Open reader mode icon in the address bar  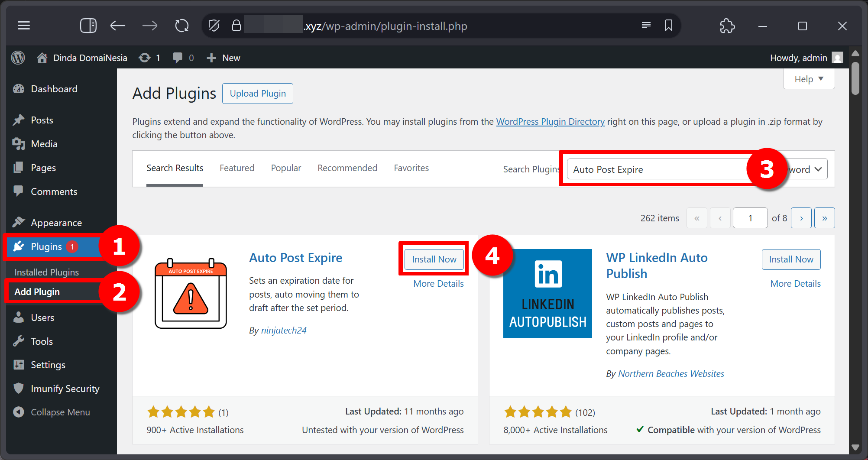click(x=646, y=26)
